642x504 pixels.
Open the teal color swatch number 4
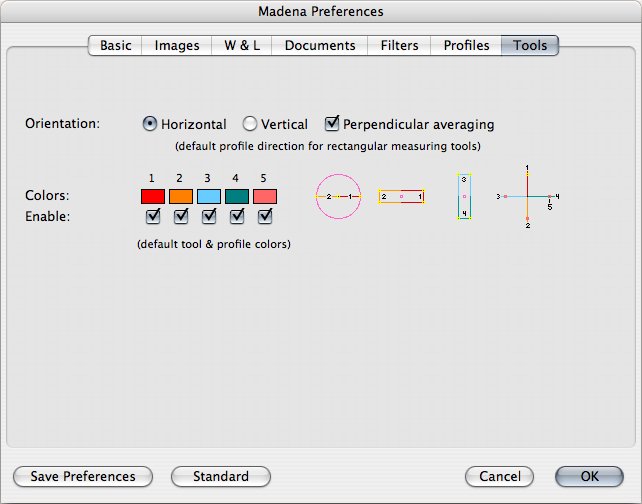pyautogui.click(x=237, y=196)
